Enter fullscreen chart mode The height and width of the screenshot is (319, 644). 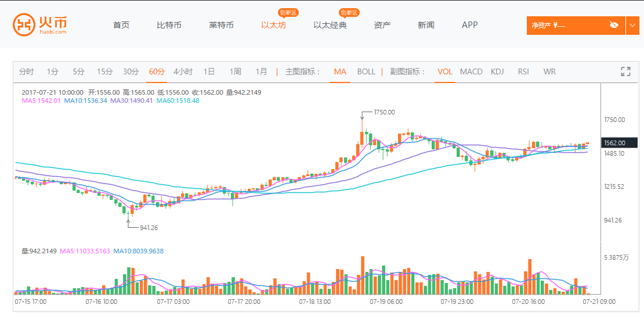coord(625,71)
